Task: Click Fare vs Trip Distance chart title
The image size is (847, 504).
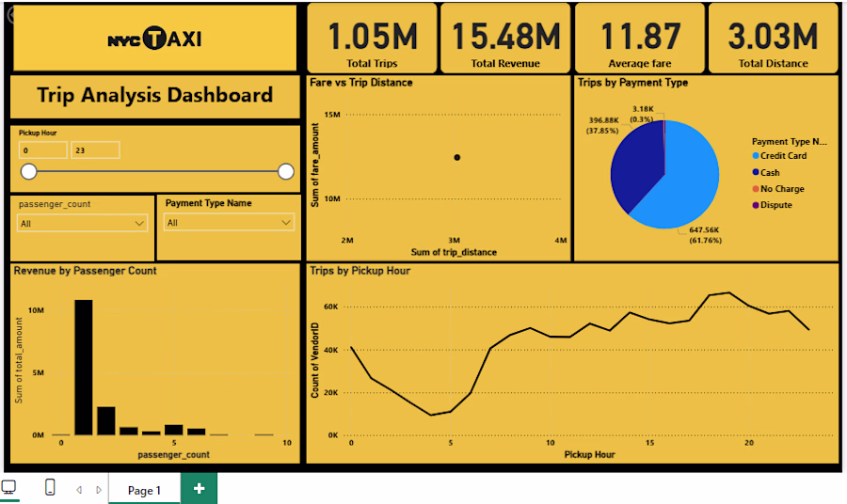Action: point(361,83)
